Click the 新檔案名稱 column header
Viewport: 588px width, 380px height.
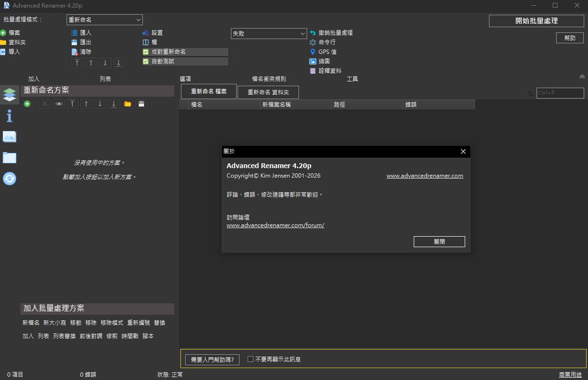pos(296,104)
